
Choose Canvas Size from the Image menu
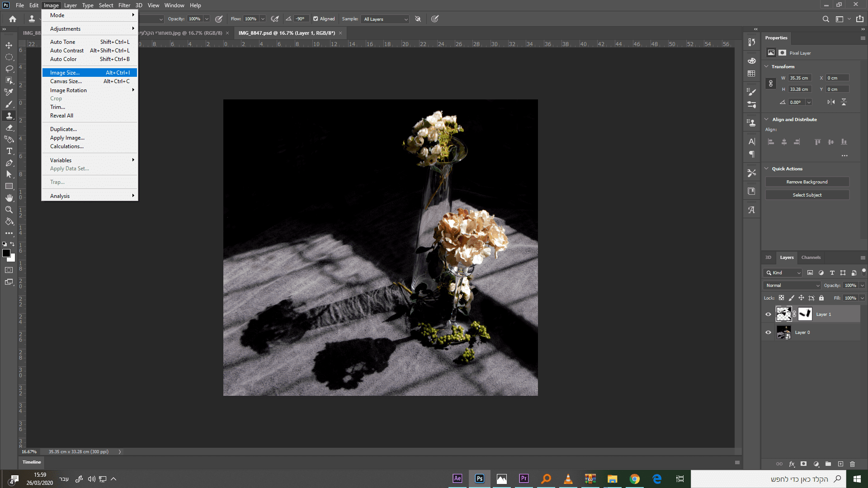tap(66, 81)
